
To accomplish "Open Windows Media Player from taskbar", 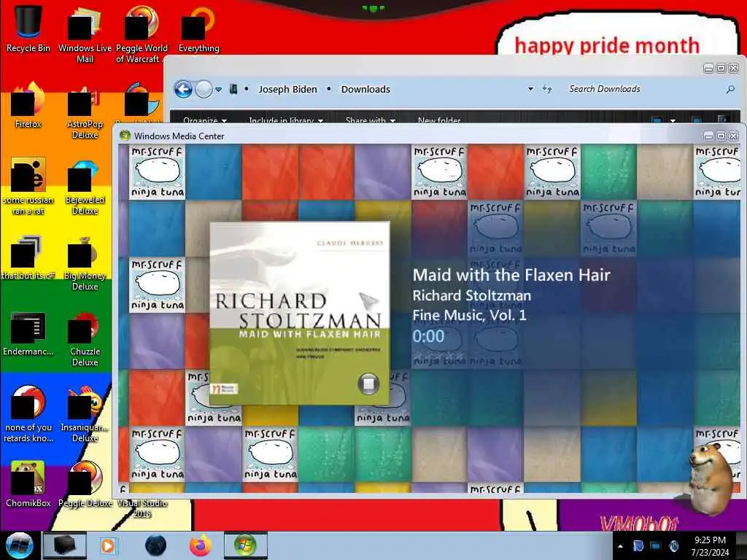I will point(108,545).
